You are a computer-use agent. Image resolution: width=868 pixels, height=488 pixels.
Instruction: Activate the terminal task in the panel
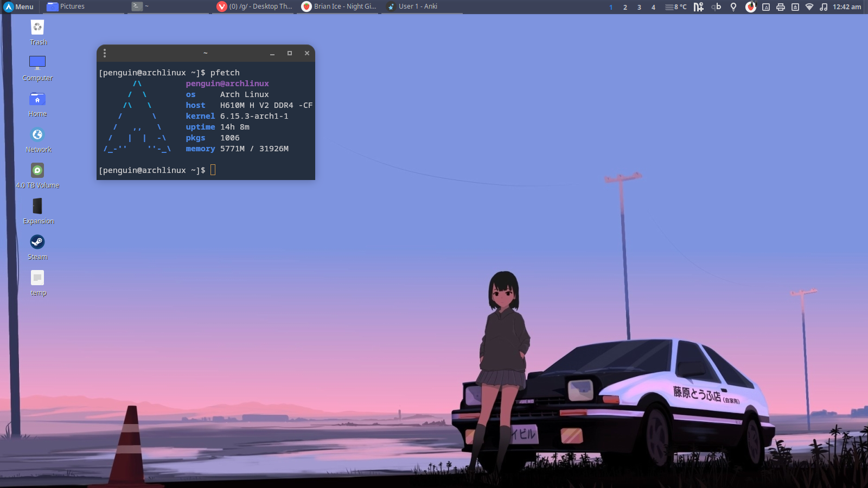[x=169, y=7]
